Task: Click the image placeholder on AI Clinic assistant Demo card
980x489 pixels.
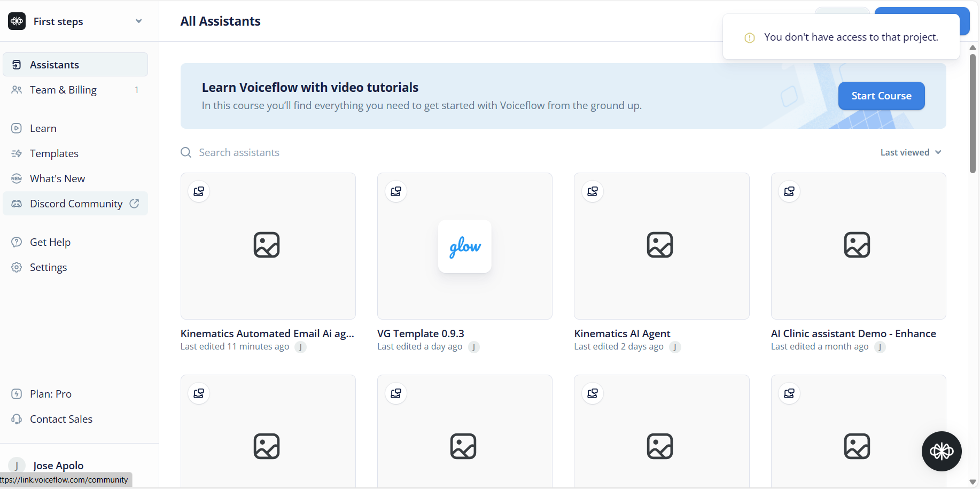Action: tap(857, 245)
